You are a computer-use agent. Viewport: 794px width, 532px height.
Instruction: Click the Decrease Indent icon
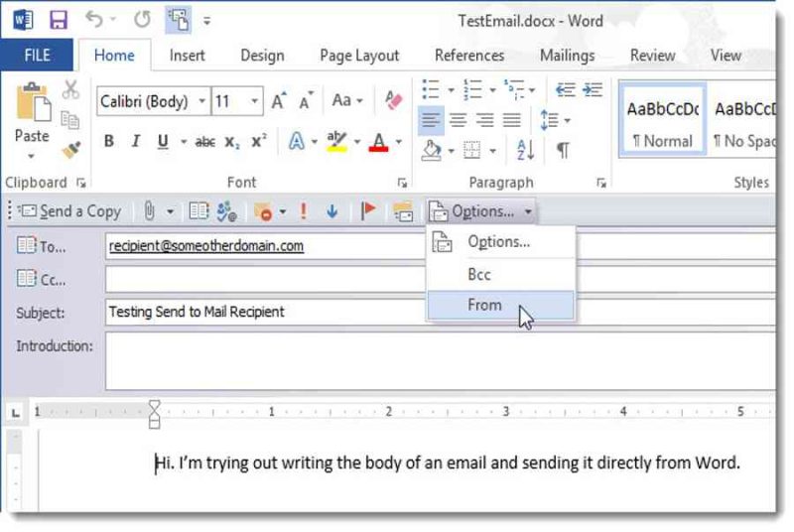[565, 89]
